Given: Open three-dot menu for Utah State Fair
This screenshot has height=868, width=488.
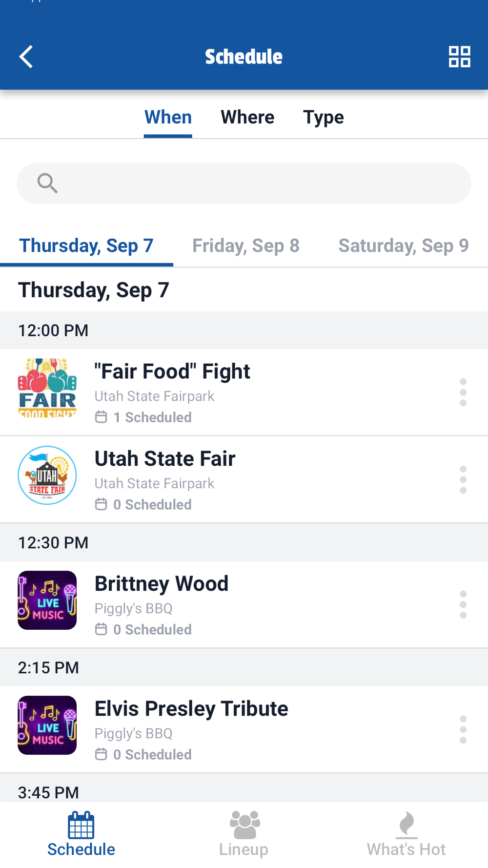Looking at the screenshot, I should (x=463, y=479).
